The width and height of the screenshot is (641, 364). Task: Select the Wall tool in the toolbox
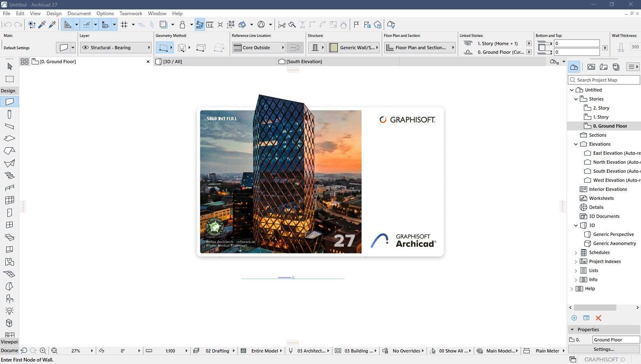[x=9, y=101]
